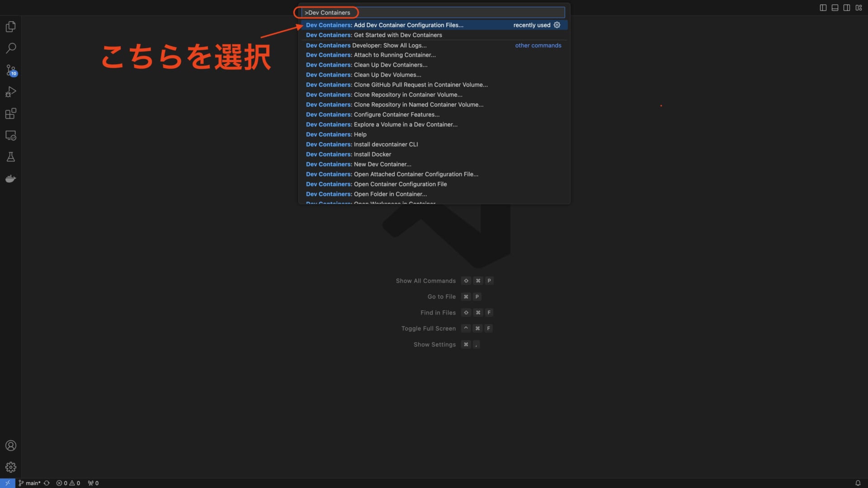The width and height of the screenshot is (868, 488).
Task: Pick Configure Container Features command
Action: tap(434, 115)
